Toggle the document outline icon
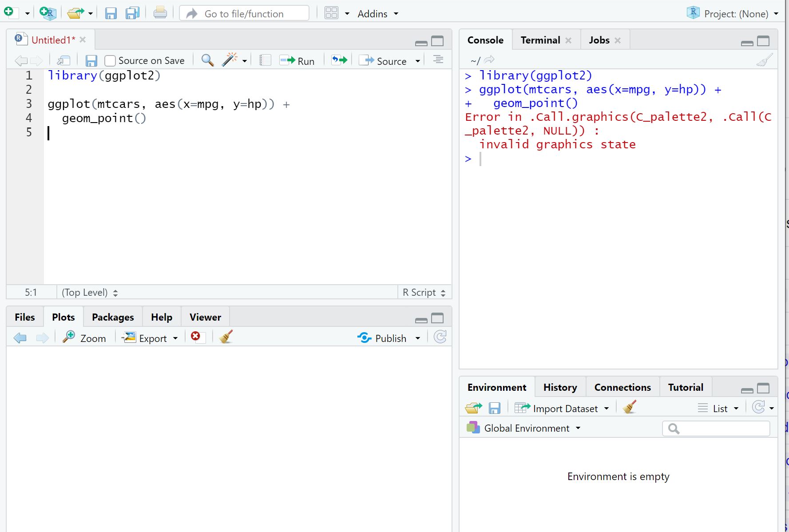The image size is (789, 532). click(438, 60)
